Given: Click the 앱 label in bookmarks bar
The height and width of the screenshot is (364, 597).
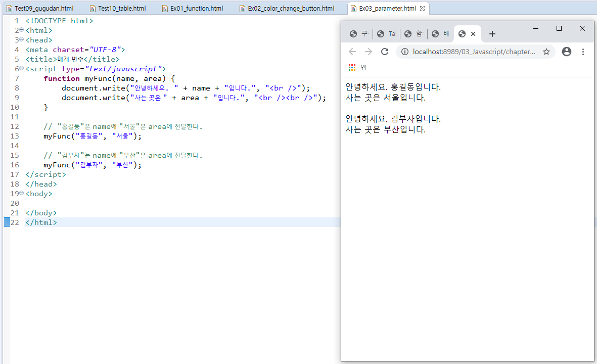Looking at the screenshot, I should point(363,67).
